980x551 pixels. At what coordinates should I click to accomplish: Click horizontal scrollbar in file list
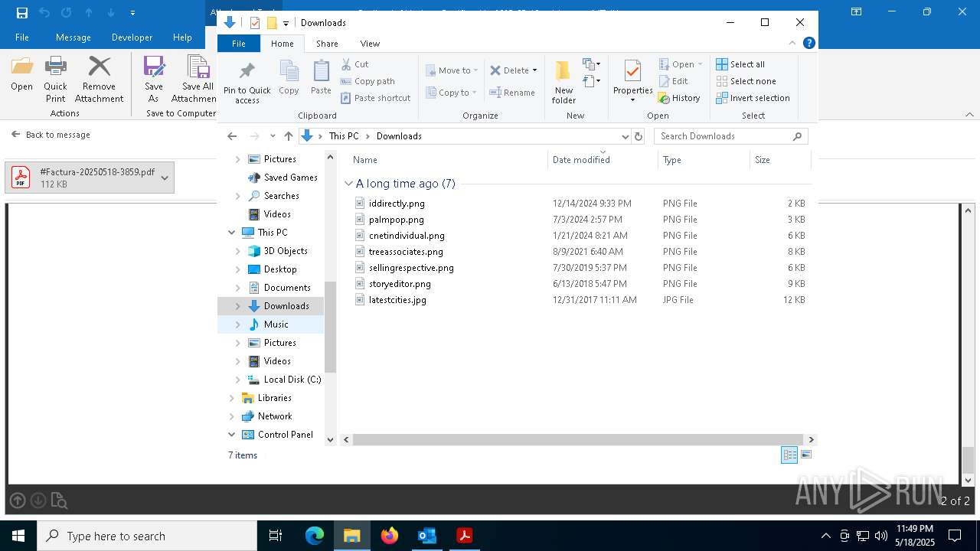[x=578, y=440]
